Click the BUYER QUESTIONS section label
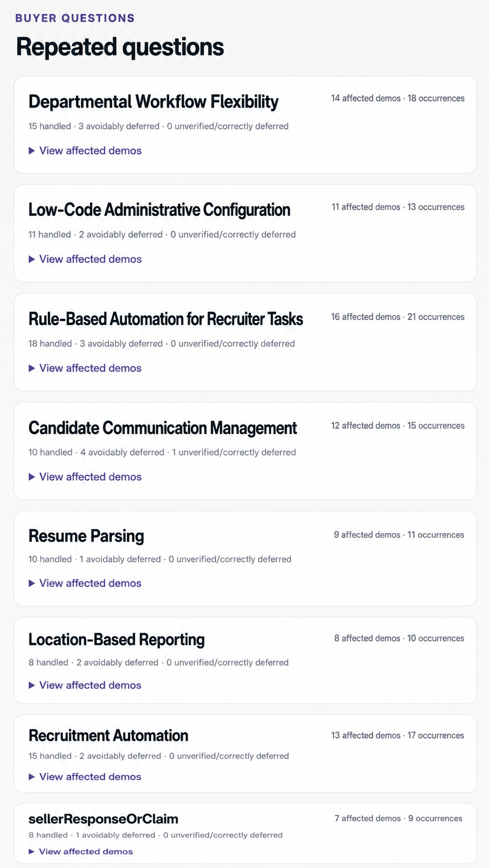 tap(75, 18)
